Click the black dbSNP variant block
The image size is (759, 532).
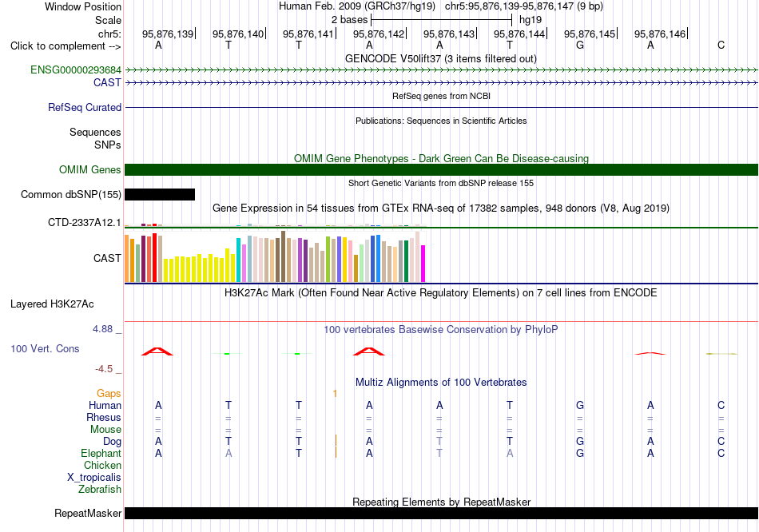tap(160, 194)
